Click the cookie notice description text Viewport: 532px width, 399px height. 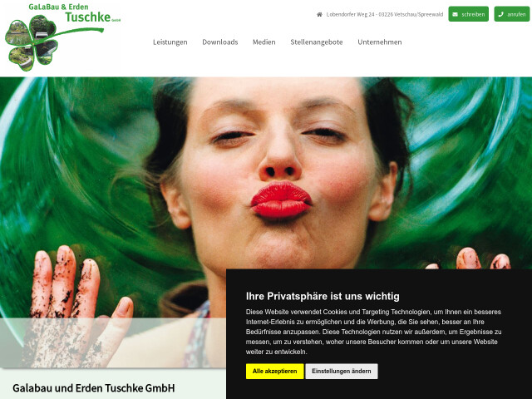click(x=373, y=332)
